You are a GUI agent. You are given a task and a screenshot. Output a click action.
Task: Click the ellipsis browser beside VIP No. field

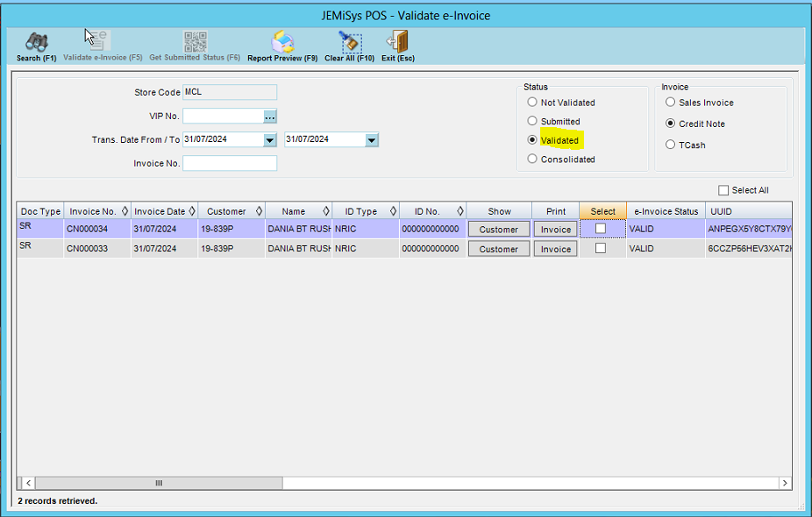(x=270, y=116)
